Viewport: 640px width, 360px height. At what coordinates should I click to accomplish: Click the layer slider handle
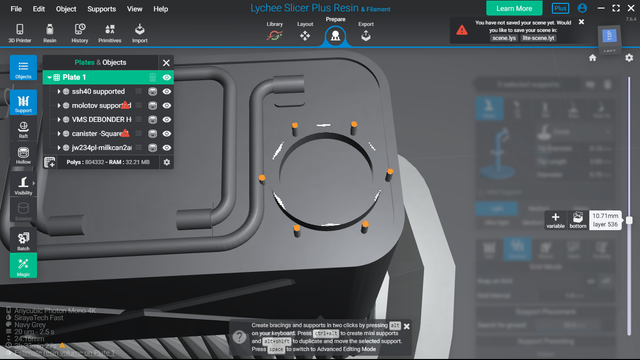(629, 220)
